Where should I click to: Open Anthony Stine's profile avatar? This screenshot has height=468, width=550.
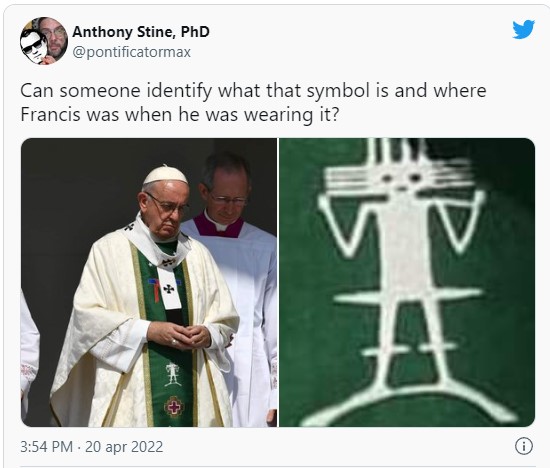[x=44, y=41]
